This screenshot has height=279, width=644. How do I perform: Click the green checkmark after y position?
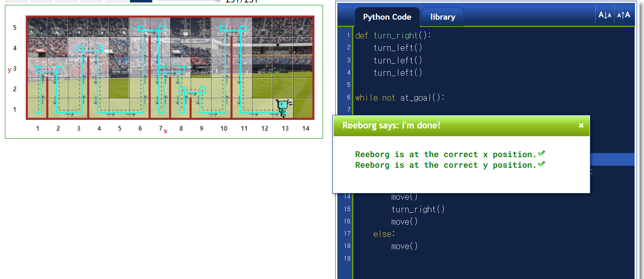pyautogui.click(x=541, y=164)
